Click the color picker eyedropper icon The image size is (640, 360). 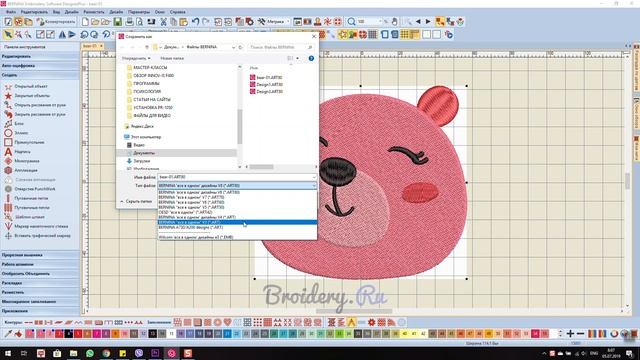tap(8, 334)
